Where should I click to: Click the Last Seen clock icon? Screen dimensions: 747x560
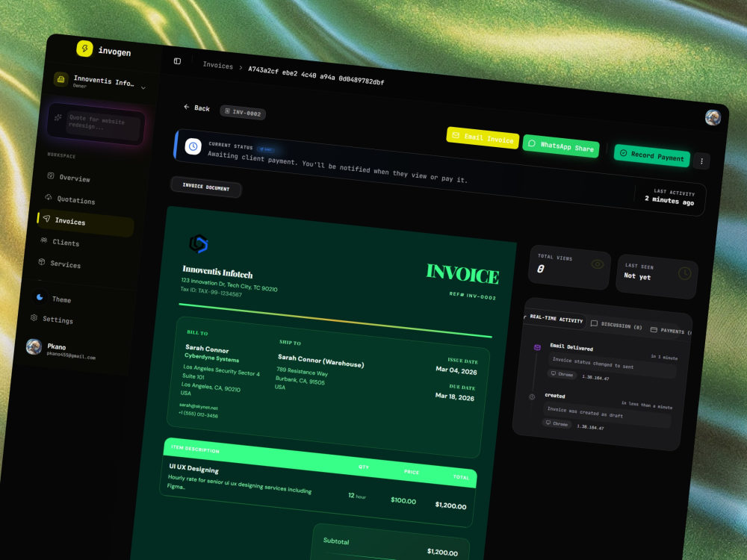point(684,273)
